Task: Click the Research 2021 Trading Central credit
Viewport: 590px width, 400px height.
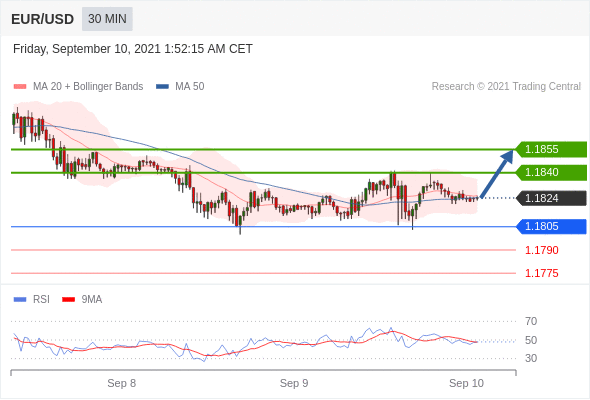Action: pos(506,87)
